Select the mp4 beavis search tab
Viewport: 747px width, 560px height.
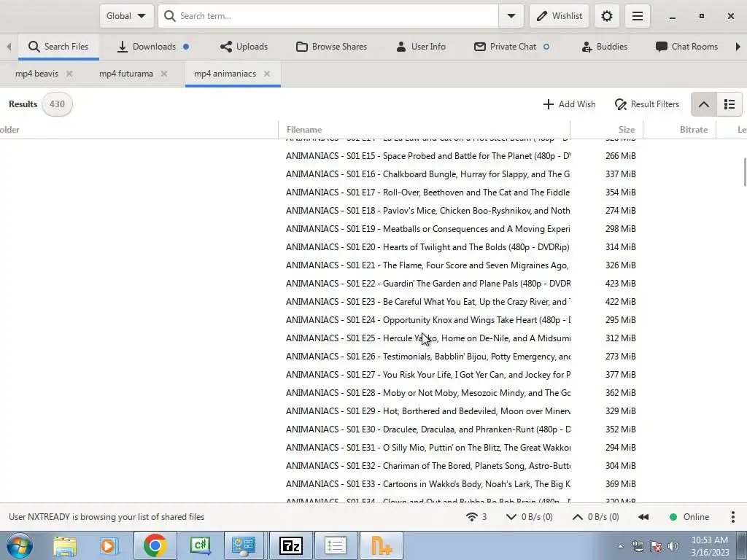(36, 74)
